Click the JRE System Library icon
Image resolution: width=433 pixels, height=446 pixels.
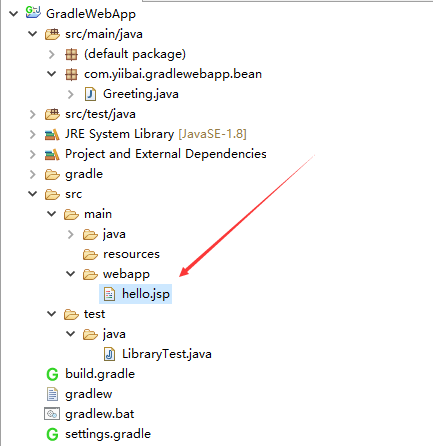tap(52, 134)
